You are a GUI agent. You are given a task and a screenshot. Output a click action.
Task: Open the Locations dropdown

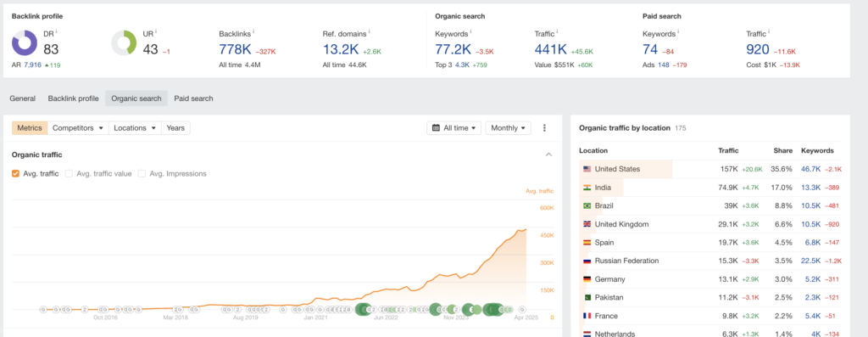click(x=135, y=128)
